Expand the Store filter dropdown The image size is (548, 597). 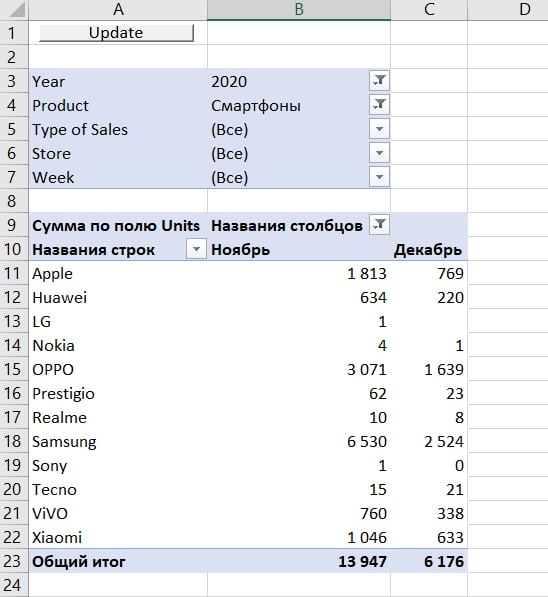(x=379, y=153)
